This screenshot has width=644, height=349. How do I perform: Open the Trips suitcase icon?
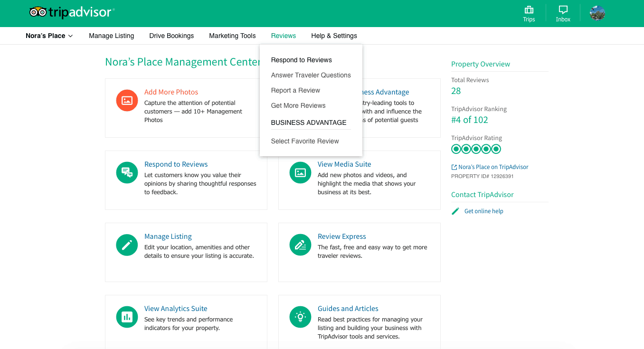(x=529, y=10)
